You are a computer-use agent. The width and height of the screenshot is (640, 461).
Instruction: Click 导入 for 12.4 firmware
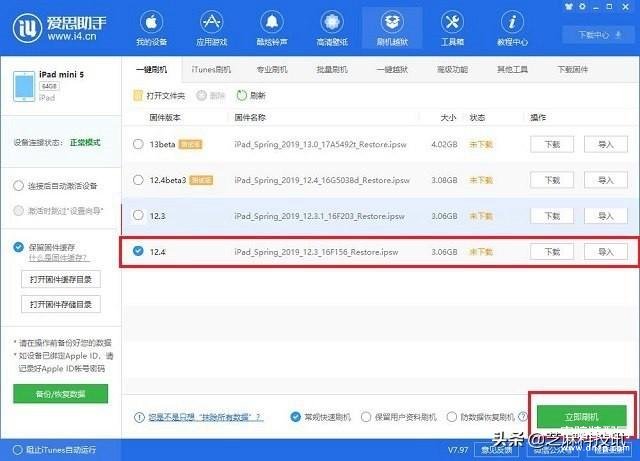[606, 252]
